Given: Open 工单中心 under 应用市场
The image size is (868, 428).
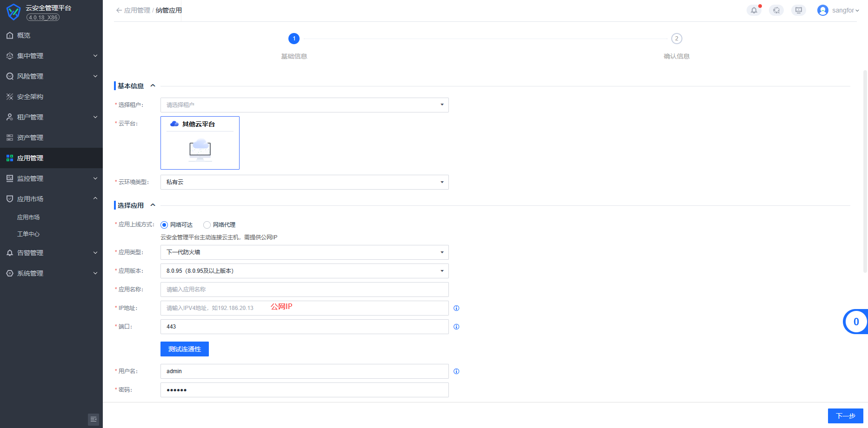Looking at the screenshot, I should pyautogui.click(x=28, y=234).
